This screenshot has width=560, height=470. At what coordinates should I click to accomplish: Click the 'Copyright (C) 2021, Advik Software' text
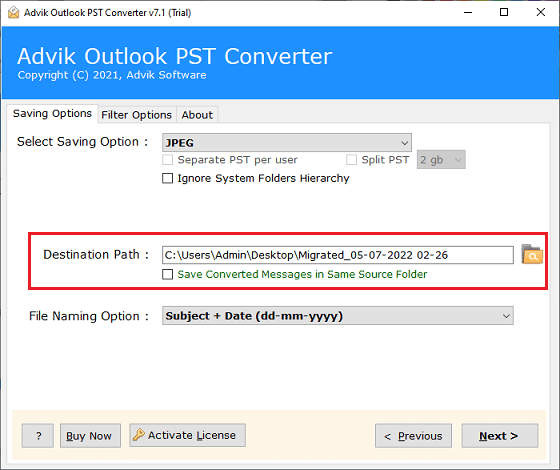pyautogui.click(x=112, y=75)
